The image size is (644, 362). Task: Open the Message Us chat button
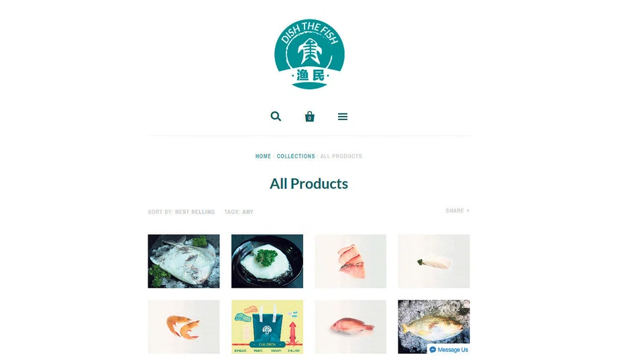(x=449, y=350)
